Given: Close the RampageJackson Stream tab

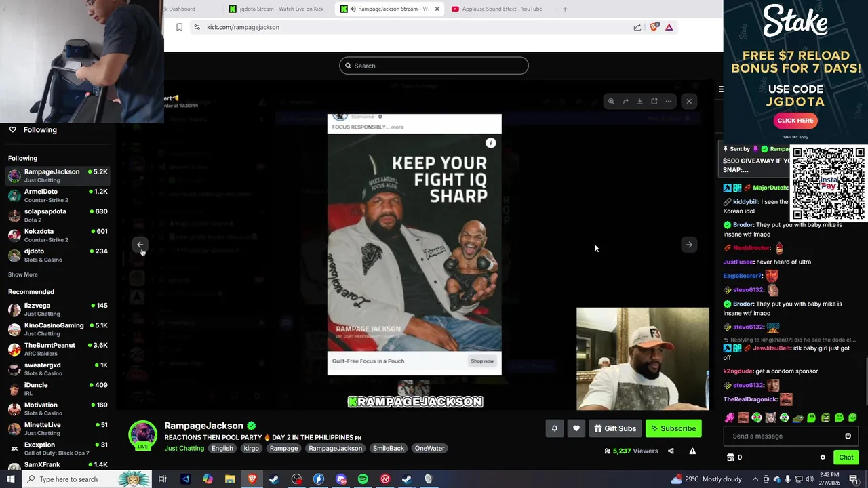Looking at the screenshot, I should point(437,9).
